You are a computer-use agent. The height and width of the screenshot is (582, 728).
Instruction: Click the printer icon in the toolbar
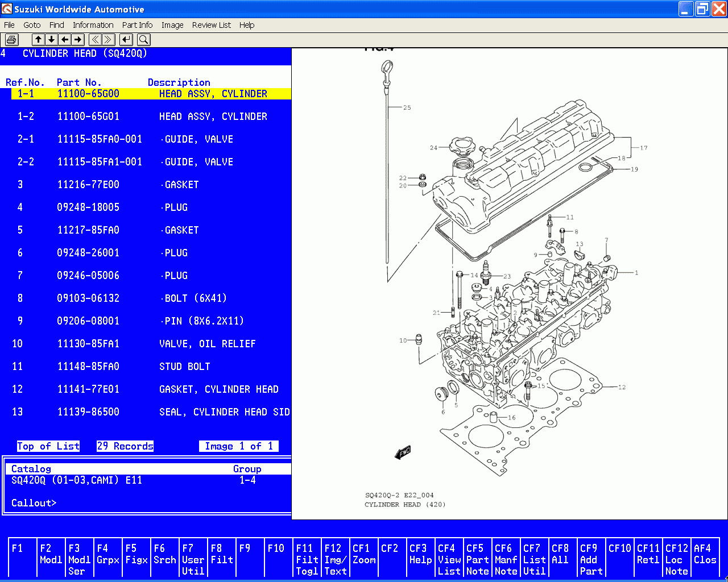[11, 39]
